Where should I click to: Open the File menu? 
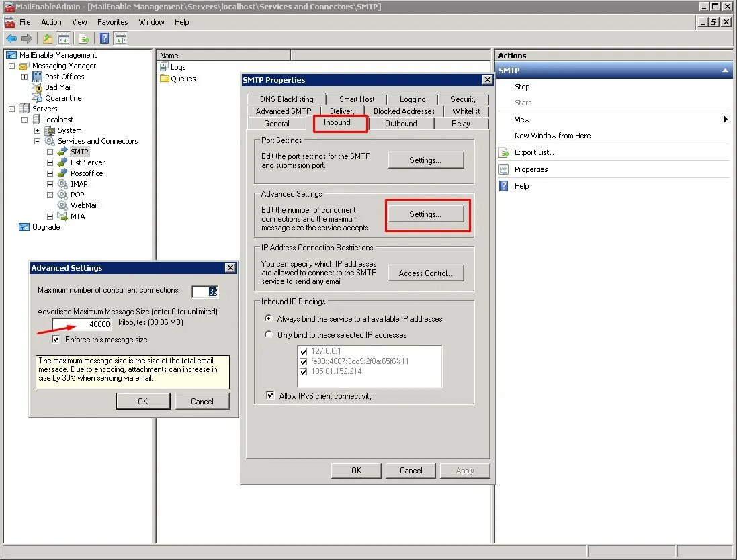[25, 22]
